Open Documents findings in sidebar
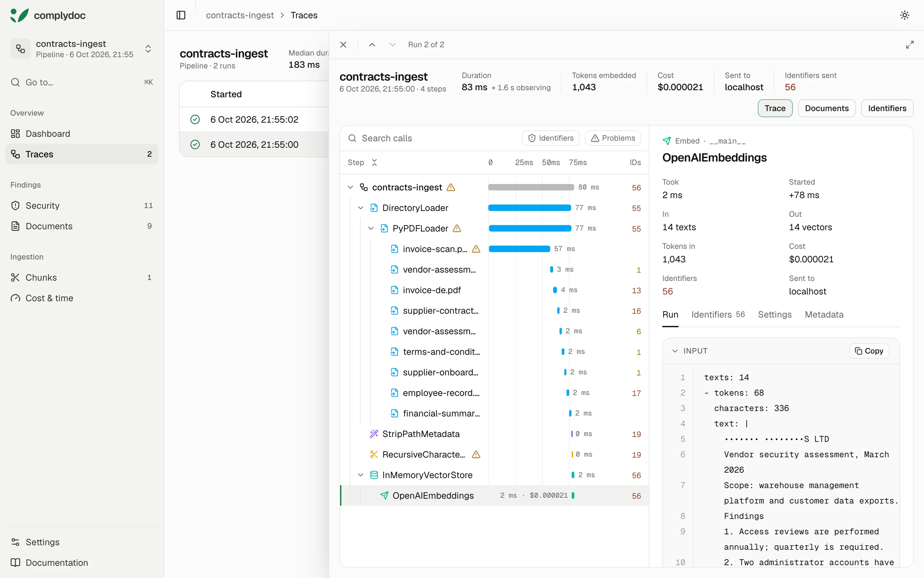 pos(82,226)
